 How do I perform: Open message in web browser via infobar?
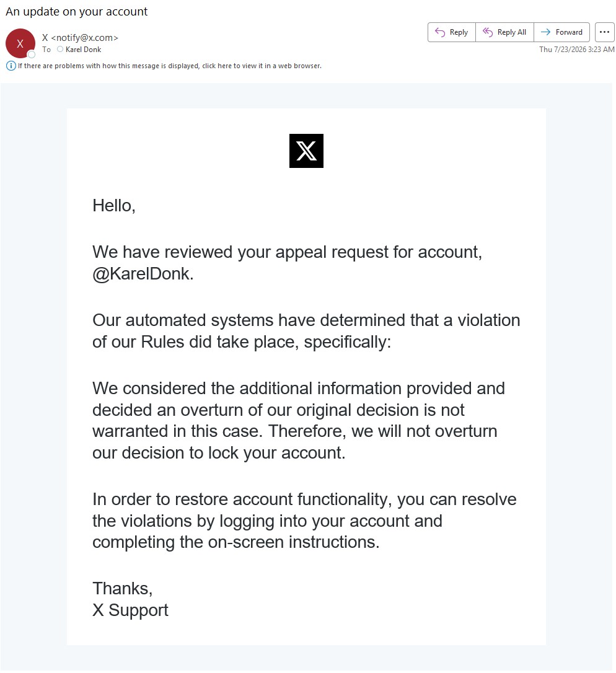[170, 66]
